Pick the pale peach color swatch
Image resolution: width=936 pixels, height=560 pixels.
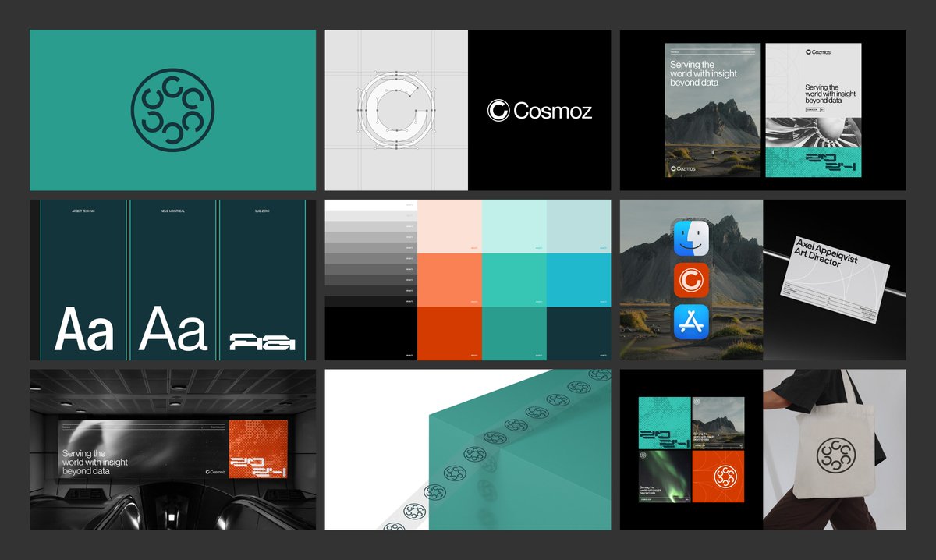[x=449, y=226]
